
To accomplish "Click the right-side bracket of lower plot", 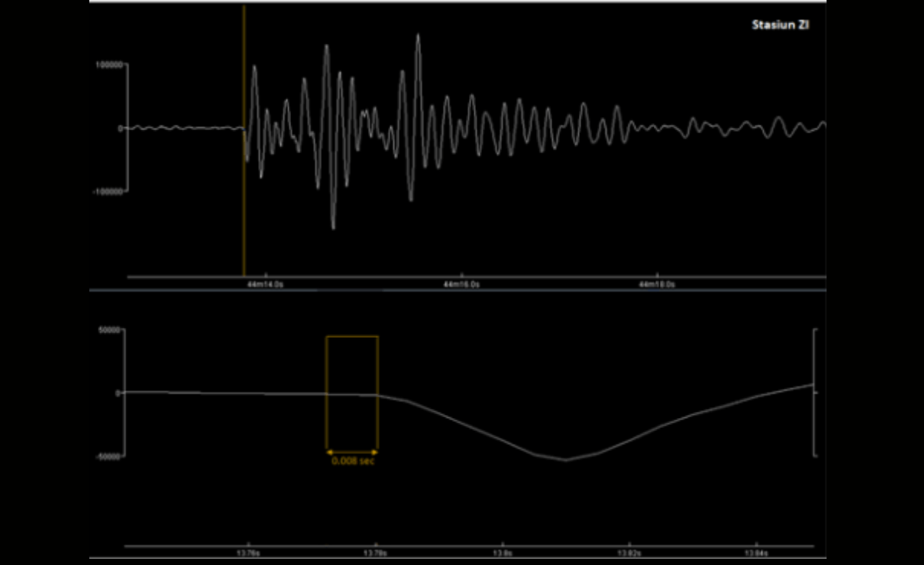I will point(815,393).
